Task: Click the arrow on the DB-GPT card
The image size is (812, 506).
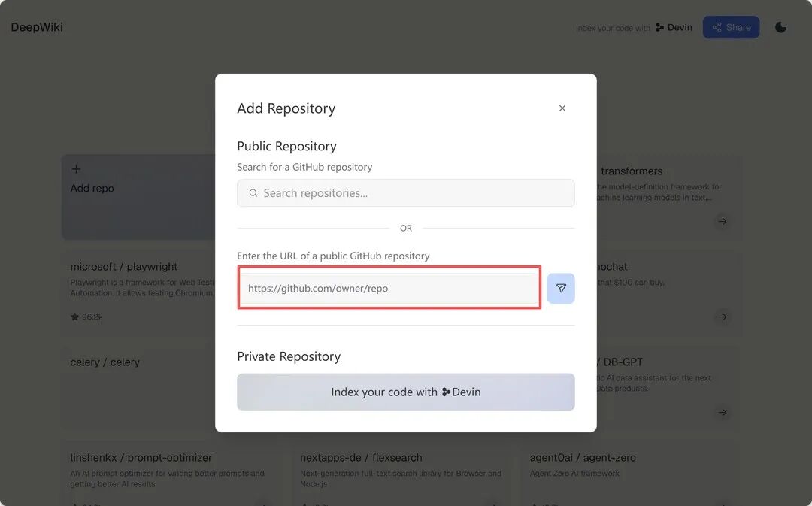Action: pyautogui.click(x=723, y=413)
